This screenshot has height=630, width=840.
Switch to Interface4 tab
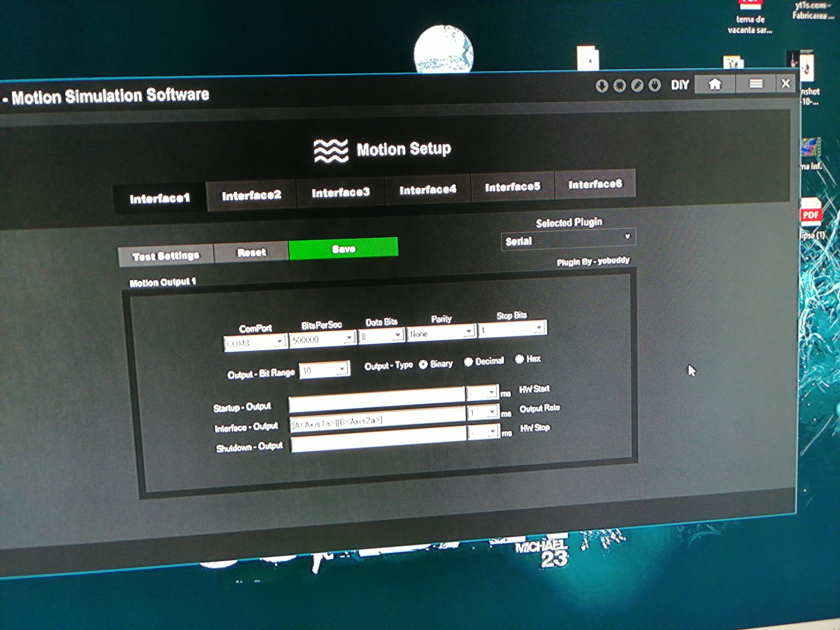pyautogui.click(x=428, y=190)
